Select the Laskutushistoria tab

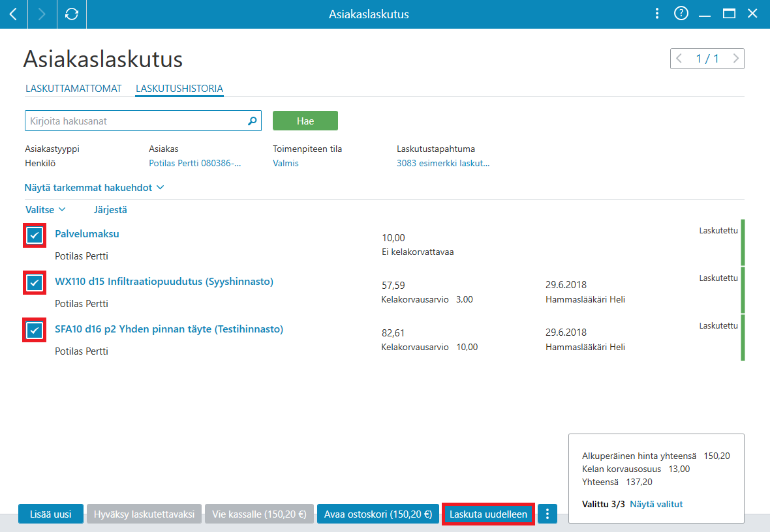pyautogui.click(x=179, y=89)
